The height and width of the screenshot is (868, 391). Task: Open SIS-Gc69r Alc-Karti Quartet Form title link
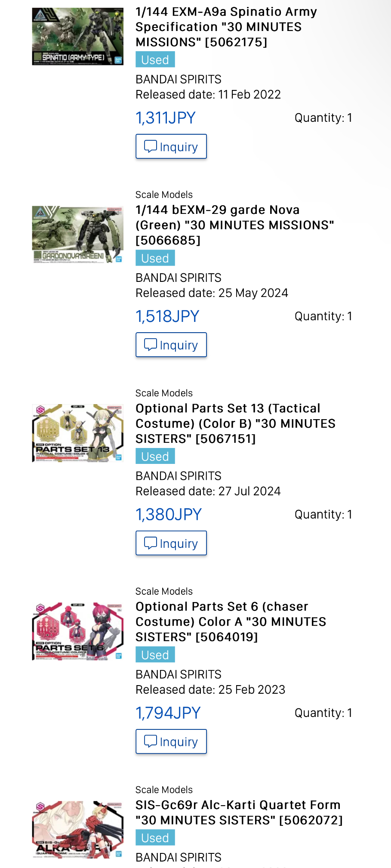(239, 812)
